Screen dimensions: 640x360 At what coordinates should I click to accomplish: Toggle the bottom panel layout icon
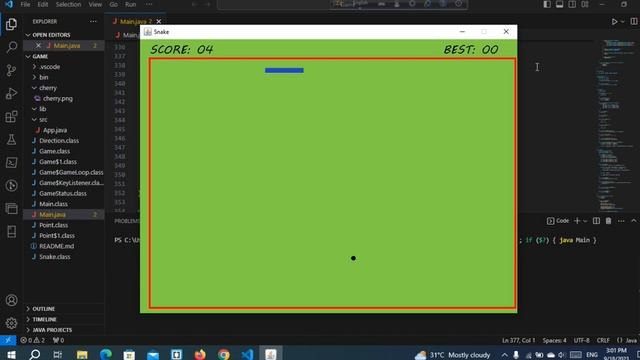point(560,4)
